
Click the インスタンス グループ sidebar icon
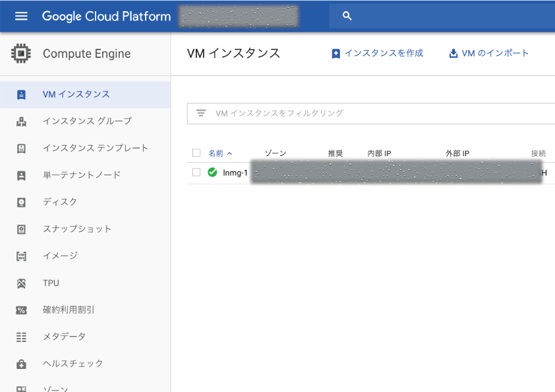21,122
